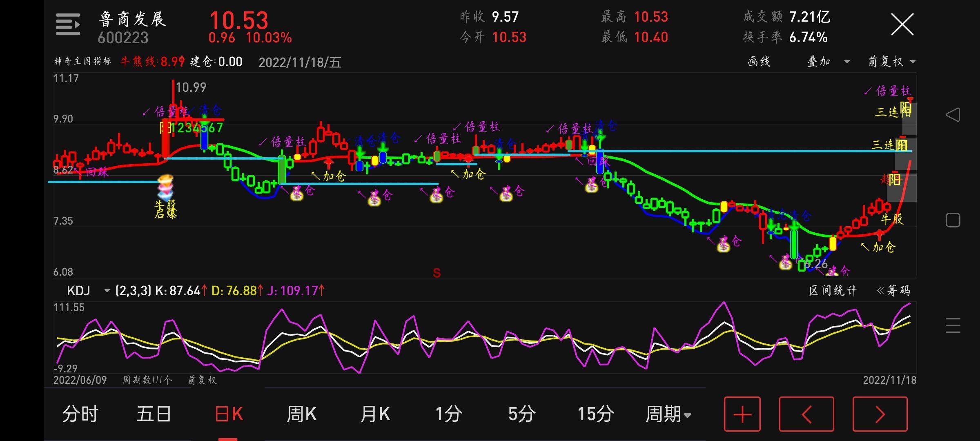Close the chart with the X icon
The width and height of the screenshot is (980, 441).
pyautogui.click(x=902, y=24)
